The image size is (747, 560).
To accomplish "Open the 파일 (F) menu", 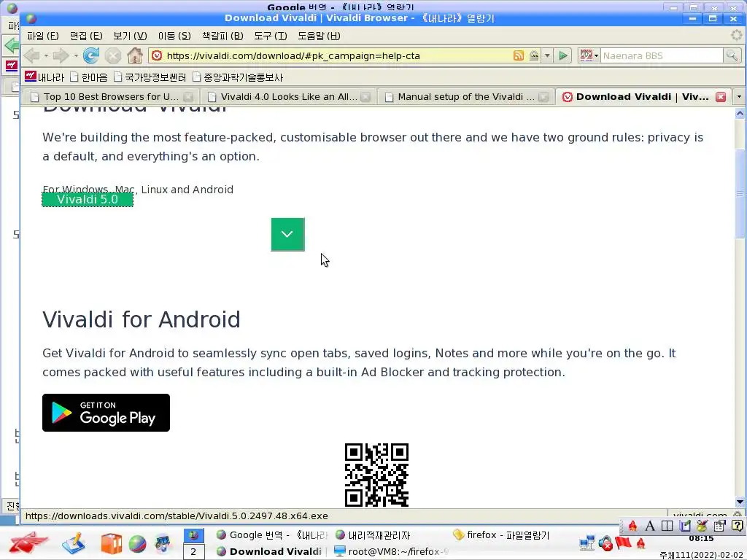I will [x=43, y=36].
